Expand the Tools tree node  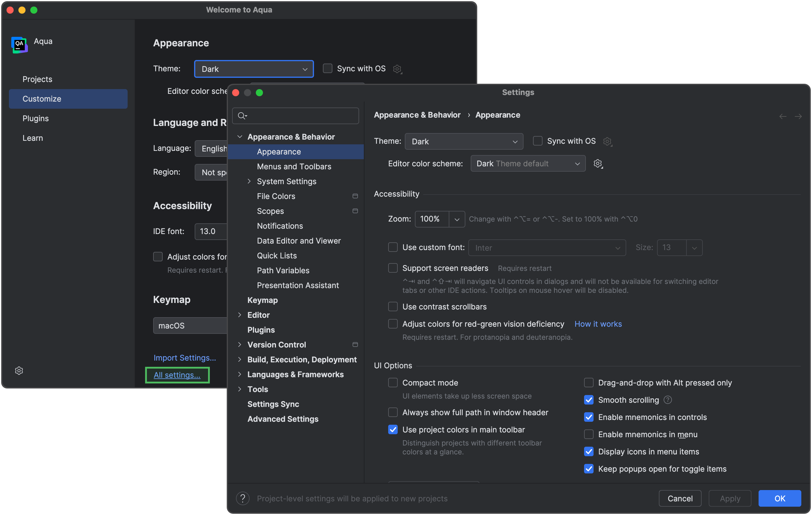click(x=240, y=389)
